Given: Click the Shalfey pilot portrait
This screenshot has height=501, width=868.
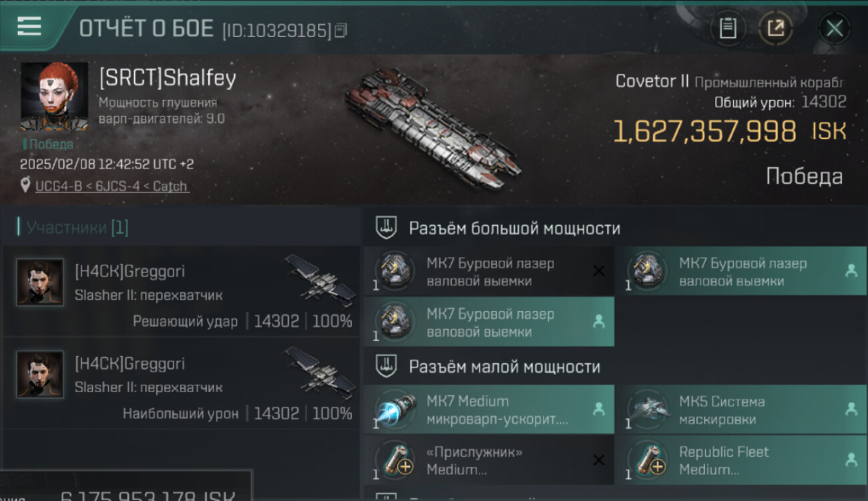Looking at the screenshot, I should [55, 97].
